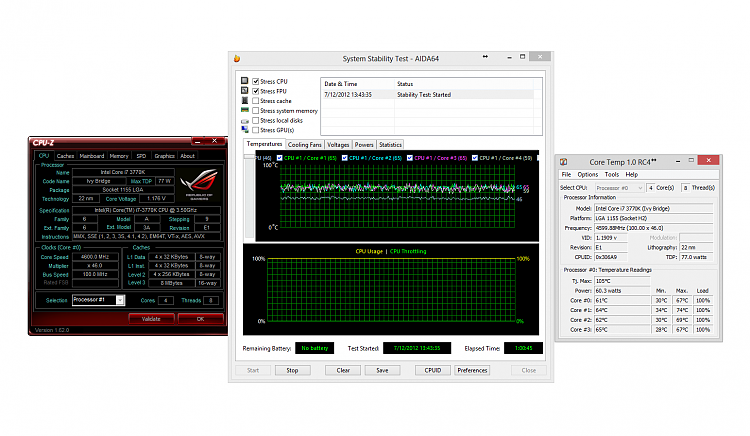
Task: Enable the Stress system memory checkbox
Action: (x=255, y=110)
